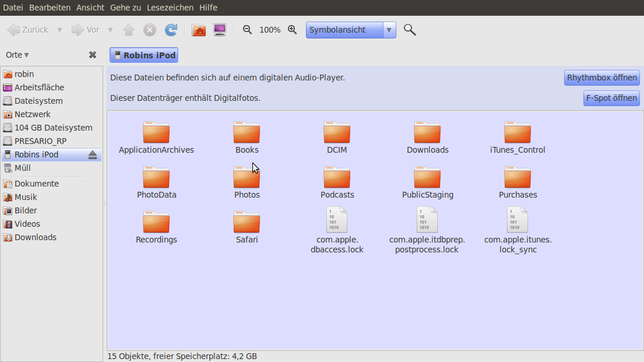Select Robins iPod in the sidebar
Viewport: 644px width, 362px height.
click(51, 154)
